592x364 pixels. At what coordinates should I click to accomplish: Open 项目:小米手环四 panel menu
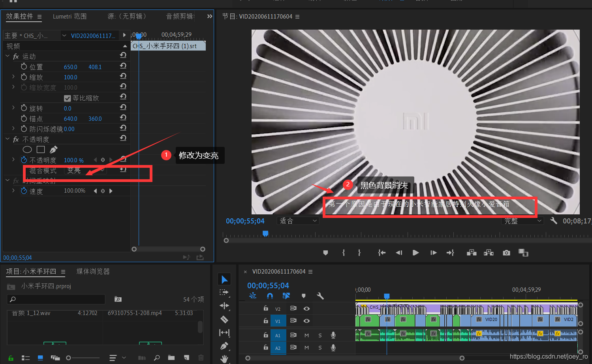pos(63,272)
